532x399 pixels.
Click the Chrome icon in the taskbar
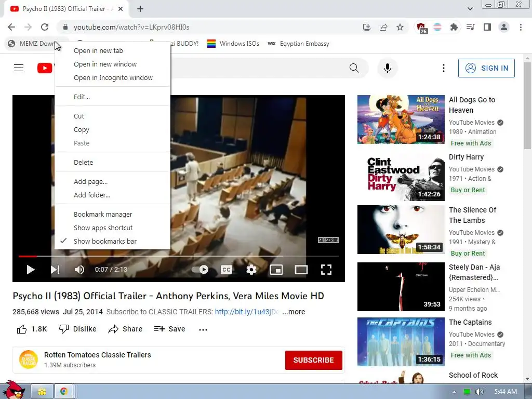tap(64, 392)
